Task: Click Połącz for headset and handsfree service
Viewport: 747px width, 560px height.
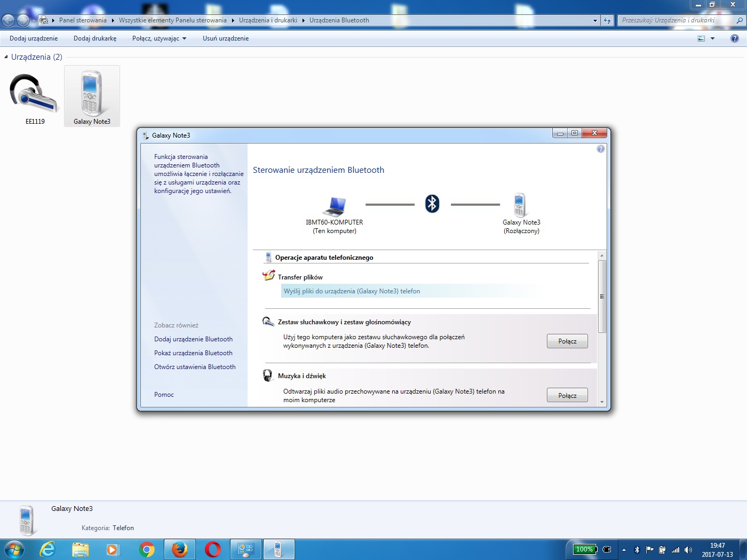Action: click(567, 341)
